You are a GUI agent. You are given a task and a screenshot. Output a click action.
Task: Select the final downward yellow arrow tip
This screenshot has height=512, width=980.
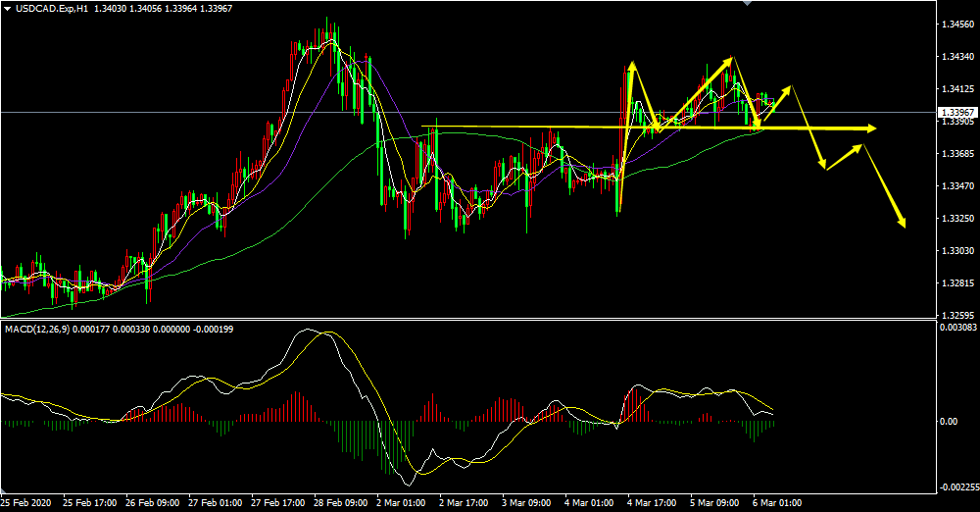(x=902, y=224)
